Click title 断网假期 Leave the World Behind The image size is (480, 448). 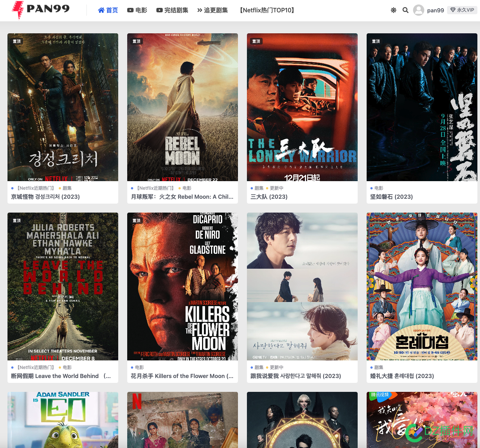(61, 376)
